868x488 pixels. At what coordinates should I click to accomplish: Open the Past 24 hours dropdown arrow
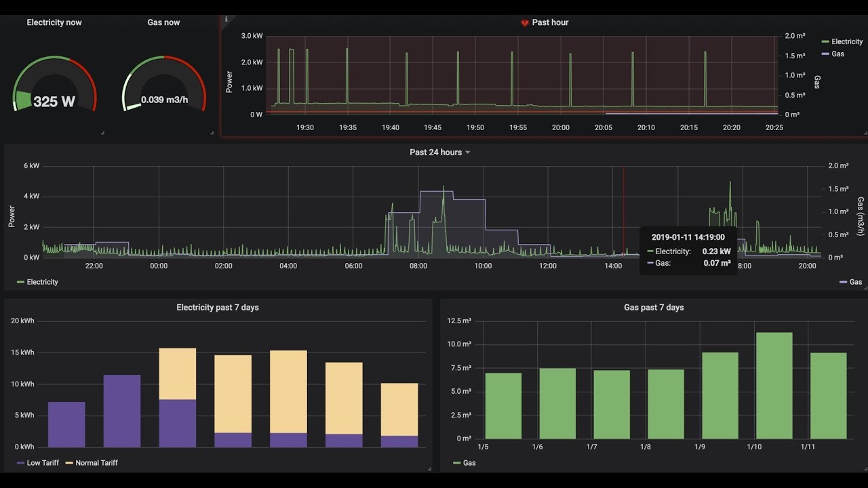tap(467, 152)
